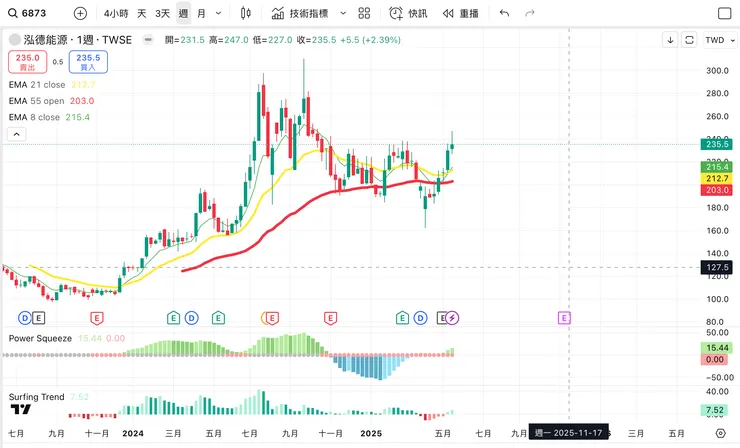The width and height of the screenshot is (740, 448).
Task: Click the green 215.4 EMA price label
Action: (717, 167)
